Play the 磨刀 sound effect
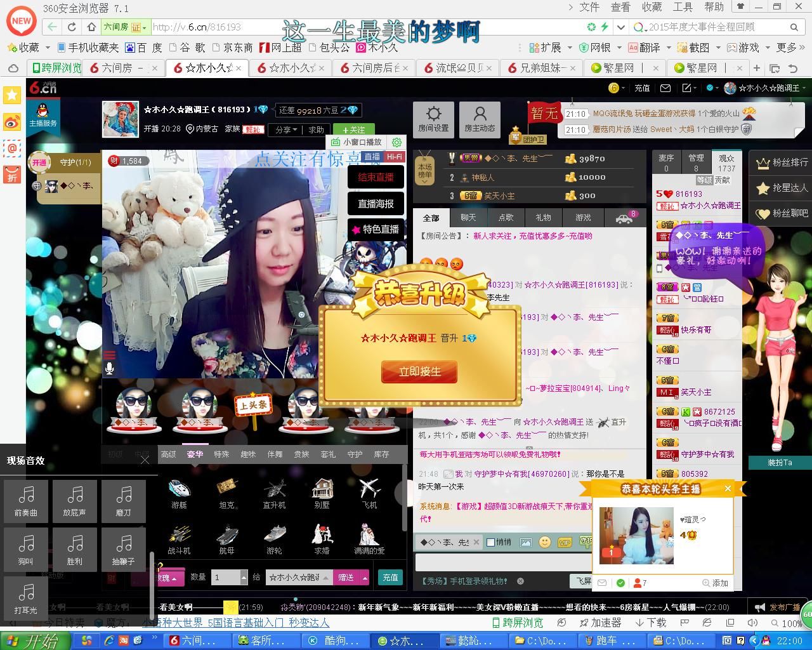The height and width of the screenshot is (650, 812). click(x=124, y=501)
